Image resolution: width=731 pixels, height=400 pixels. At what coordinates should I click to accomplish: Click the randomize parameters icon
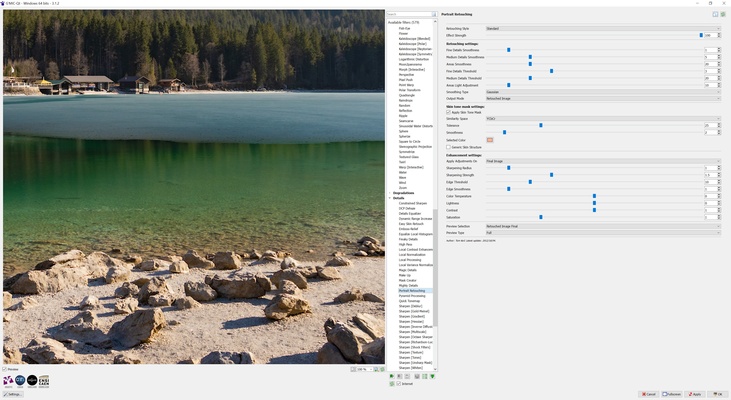723,14
